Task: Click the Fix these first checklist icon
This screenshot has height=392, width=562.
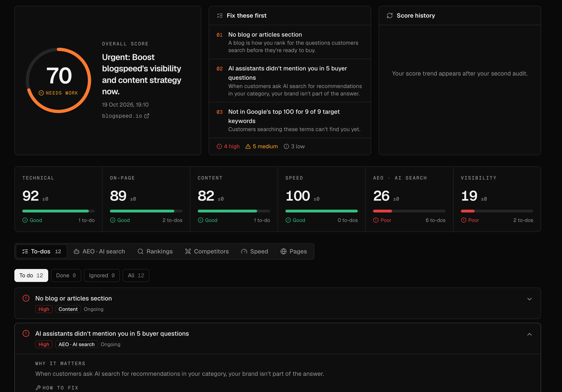Action: click(x=220, y=16)
